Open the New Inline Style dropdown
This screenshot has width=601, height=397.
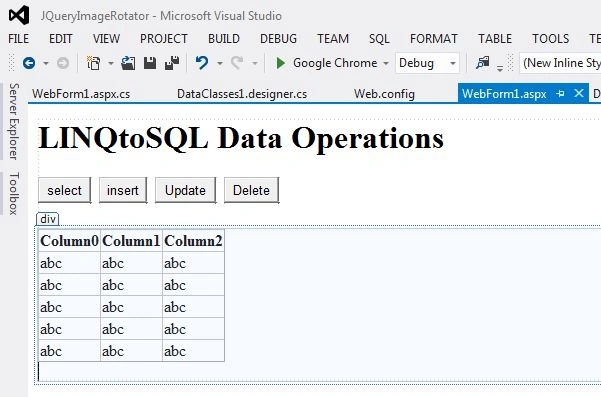560,63
